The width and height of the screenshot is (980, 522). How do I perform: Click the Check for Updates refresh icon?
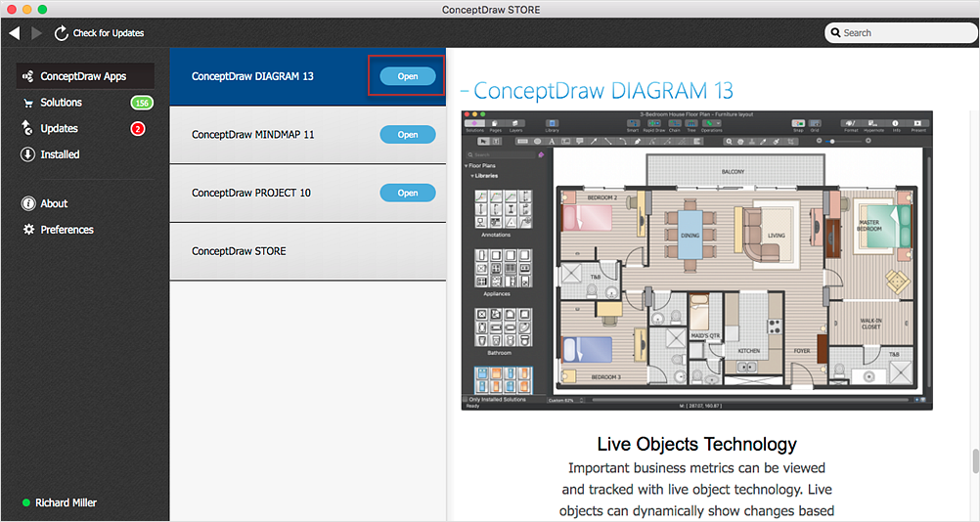coord(61,33)
